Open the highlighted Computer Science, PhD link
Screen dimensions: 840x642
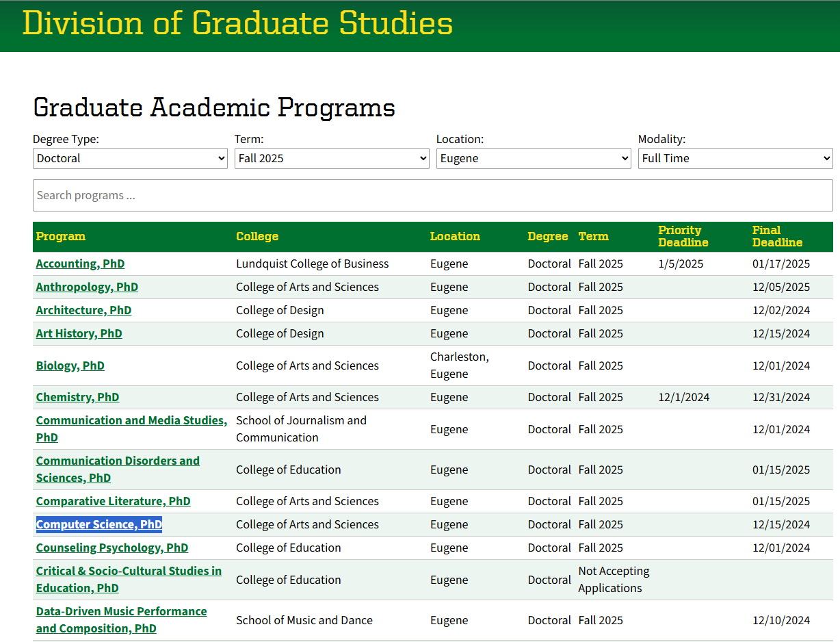(x=99, y=524)
